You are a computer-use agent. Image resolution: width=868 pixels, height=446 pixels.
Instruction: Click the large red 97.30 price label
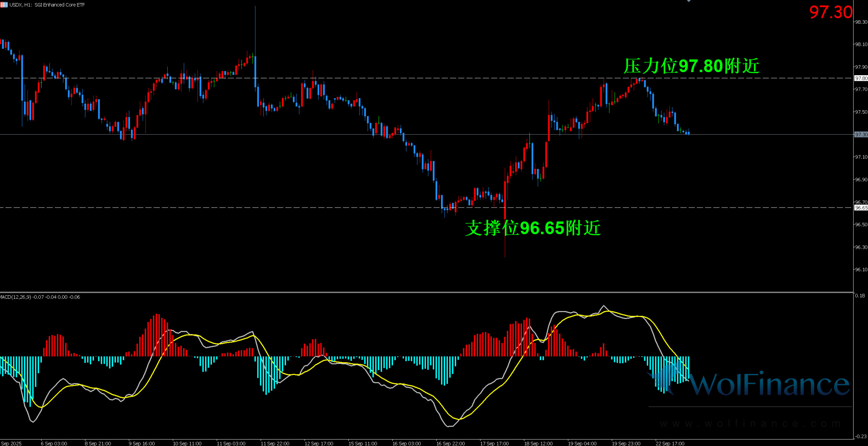point(831,12)
